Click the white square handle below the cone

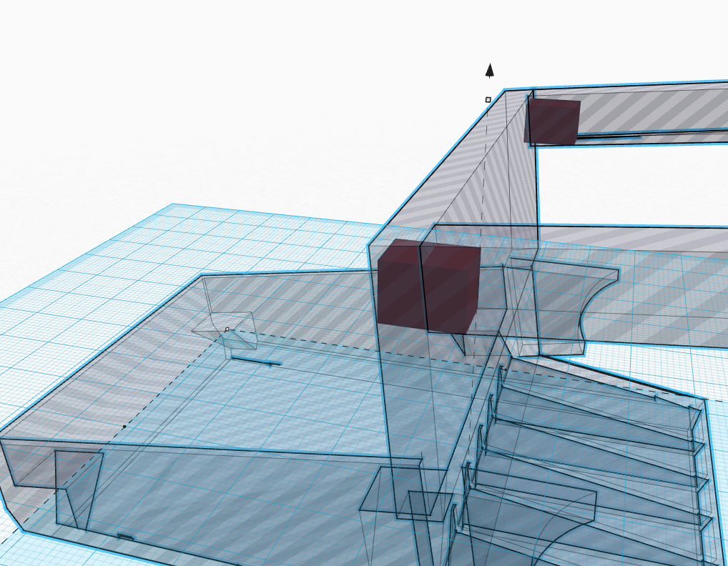click(x=488, y=100)
